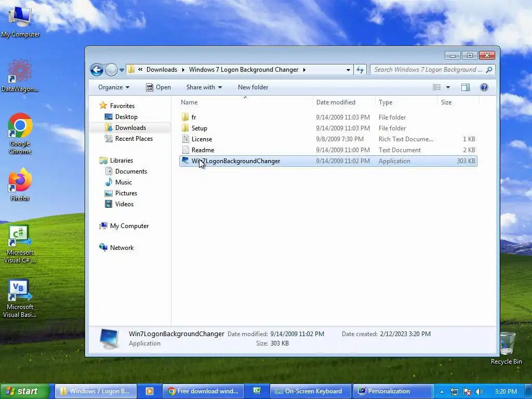The image size is (532, 399).
Task: Refresh the folder with the refresh icon
Action: (x=360, y=70)
